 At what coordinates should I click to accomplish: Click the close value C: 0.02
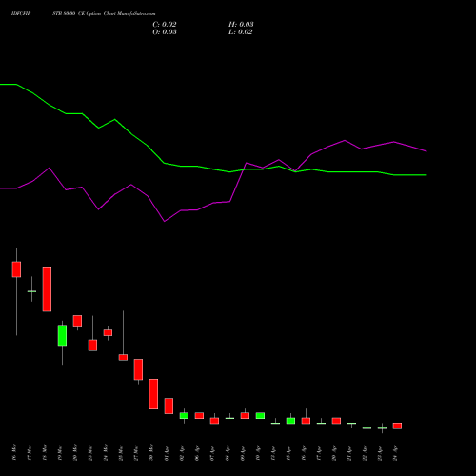165,25
